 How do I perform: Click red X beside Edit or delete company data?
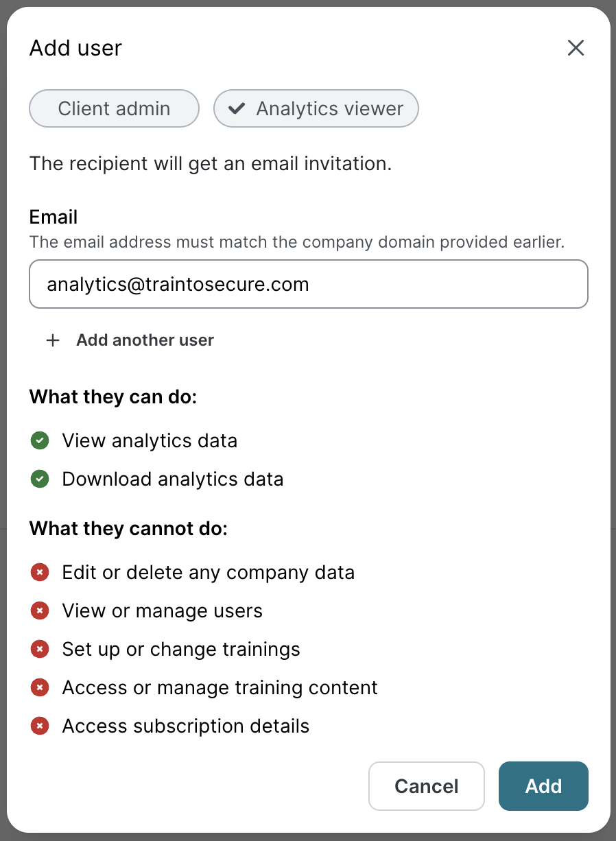[40, 572]
